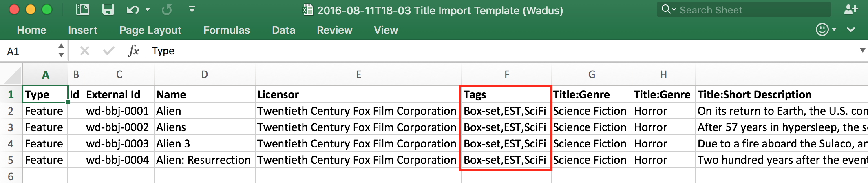Click the Share add-person icon
The width and height of the screenshot is (868, 183).
click(x=851, y=10)
